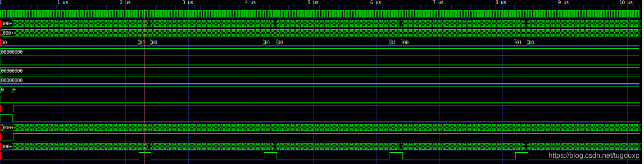Click the 10 us time label
The width and height of the screenshot is (644, 164).
pos(626,3)
